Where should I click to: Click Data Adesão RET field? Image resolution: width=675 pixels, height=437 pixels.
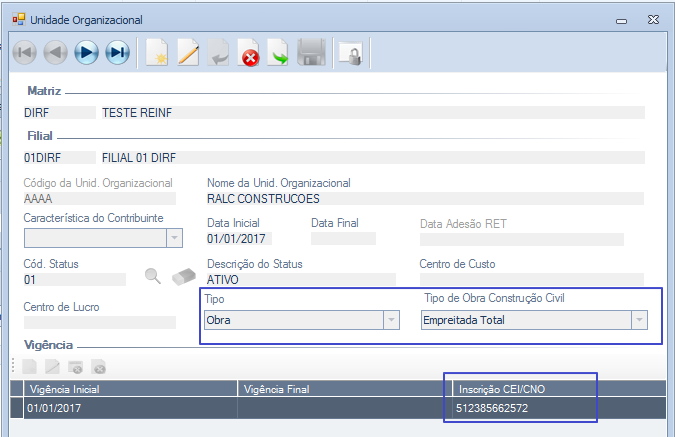pyautogui.click(x=522, y=239)
